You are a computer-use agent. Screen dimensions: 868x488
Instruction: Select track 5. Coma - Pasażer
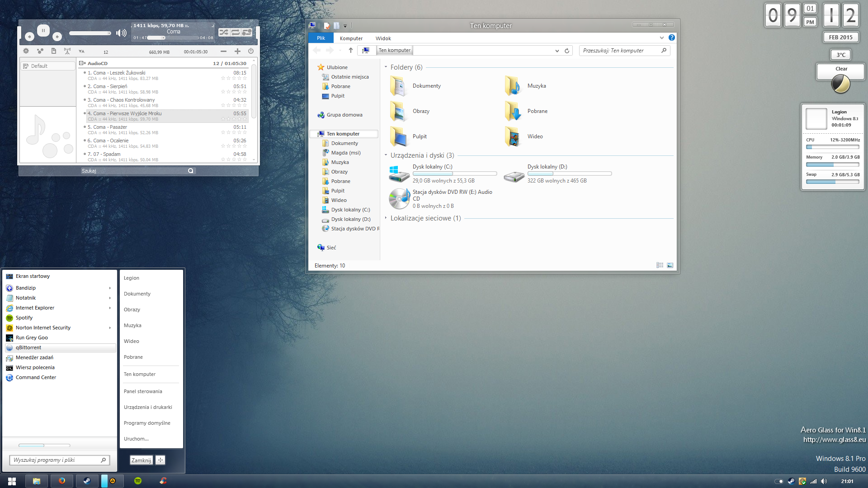(x=166, y=130)
